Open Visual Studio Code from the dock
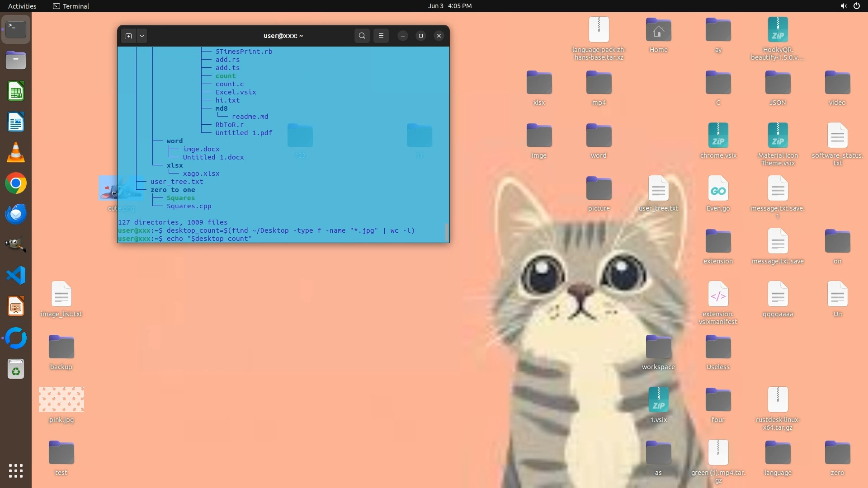This screenshot has height=488, width=868. [x=16, y=275]
